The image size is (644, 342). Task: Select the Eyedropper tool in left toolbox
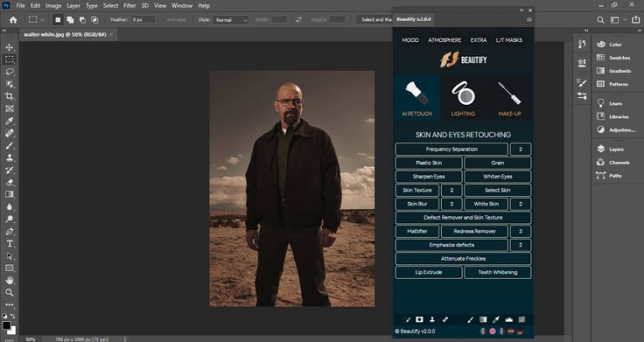pyautogui.click(x=9, y=121)
